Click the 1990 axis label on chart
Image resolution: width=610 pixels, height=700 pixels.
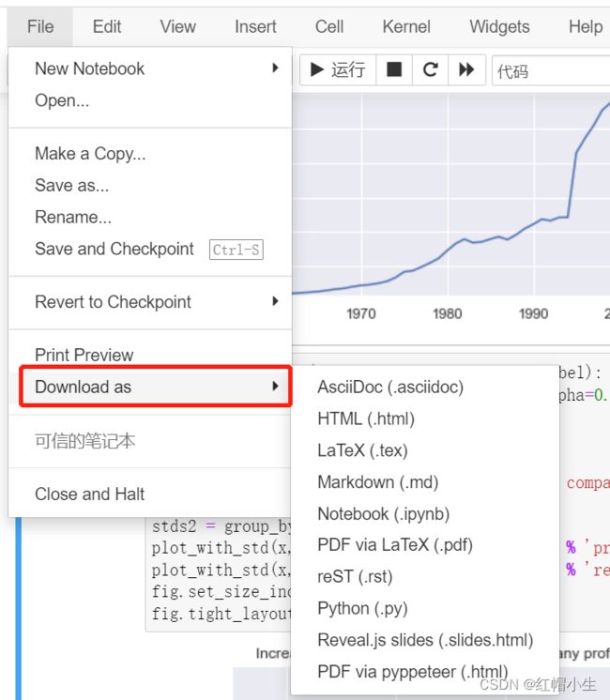(x=534, y=313)
